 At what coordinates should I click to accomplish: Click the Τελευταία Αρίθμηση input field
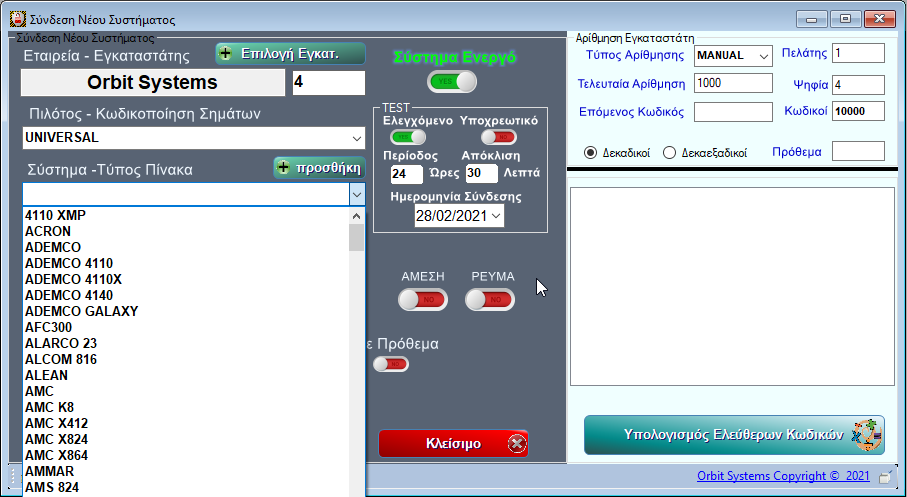[x=733, y=83]
